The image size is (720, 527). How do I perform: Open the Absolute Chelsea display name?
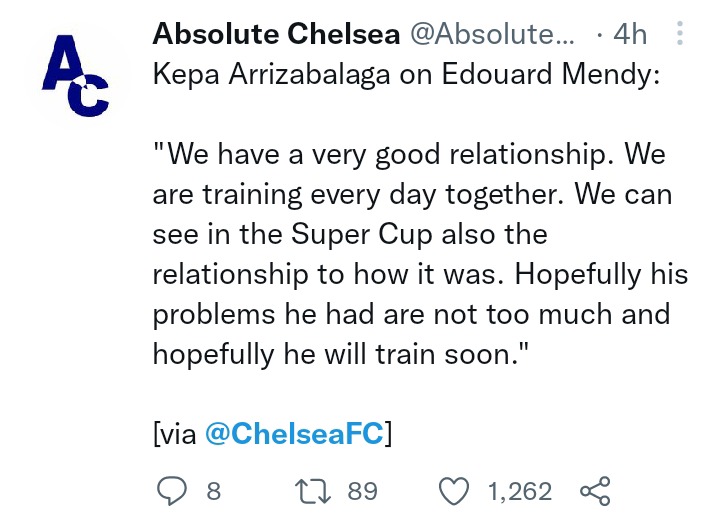coord(276,34)
